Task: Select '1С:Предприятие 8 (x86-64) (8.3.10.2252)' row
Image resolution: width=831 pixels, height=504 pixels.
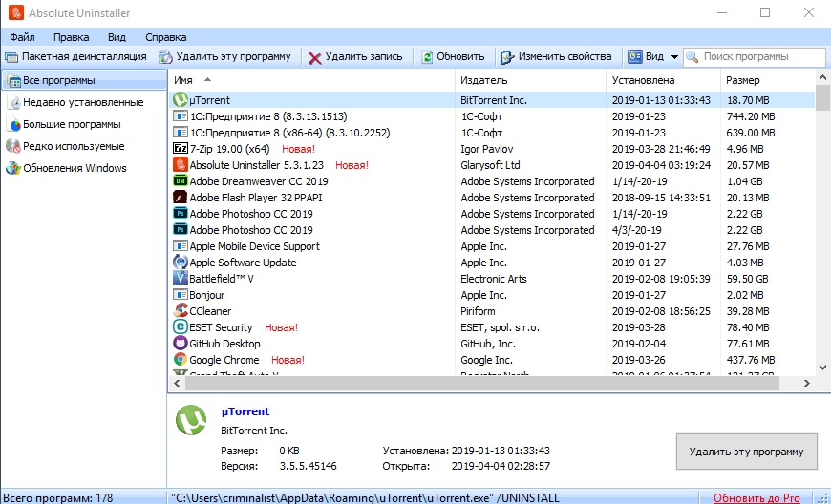Action: (492, 133)
